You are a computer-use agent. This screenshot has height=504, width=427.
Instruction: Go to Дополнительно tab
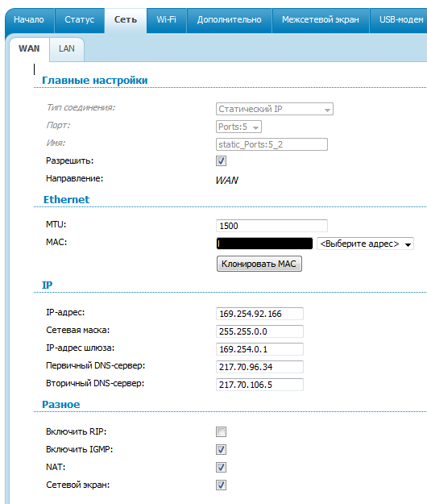[230, 20]
